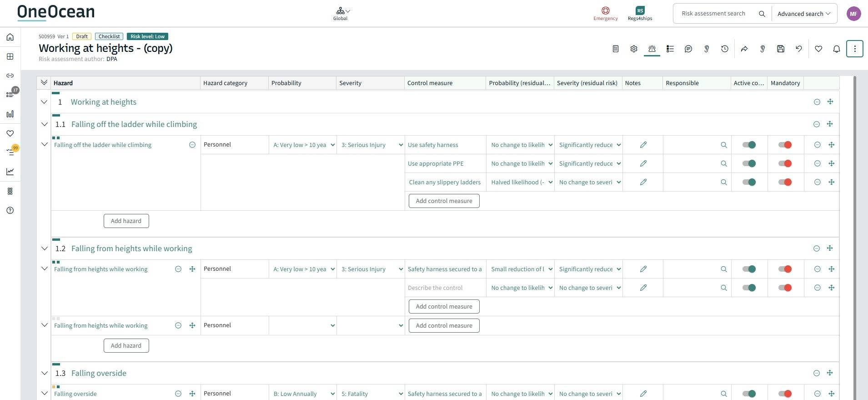Toggle Active control for Use safety harness
The width and height of the screenshot is (868, 400).
[749, 145]
